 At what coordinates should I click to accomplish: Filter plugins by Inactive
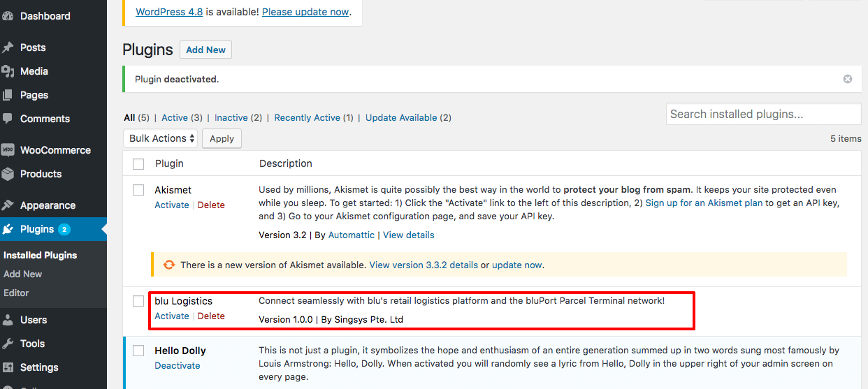tap(231, 117)
